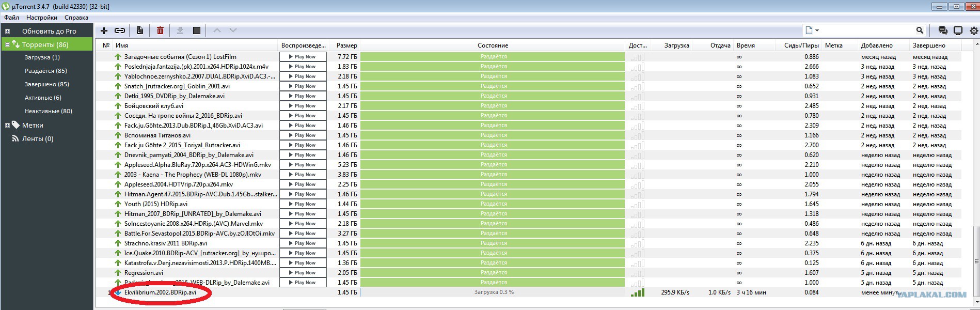Click Play Now for Appleseed.Alpha.BluRay

303,165
